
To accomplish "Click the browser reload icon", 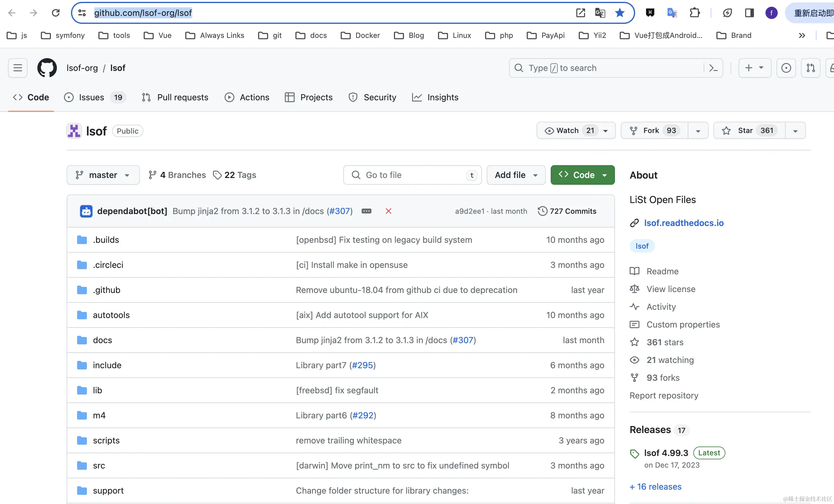I will 55,13.
